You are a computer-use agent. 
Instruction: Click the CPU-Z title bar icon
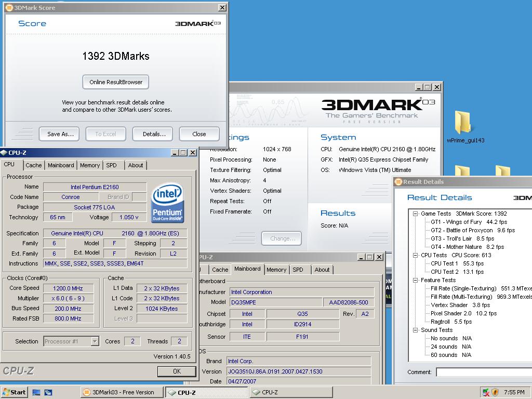coord(4,153)
